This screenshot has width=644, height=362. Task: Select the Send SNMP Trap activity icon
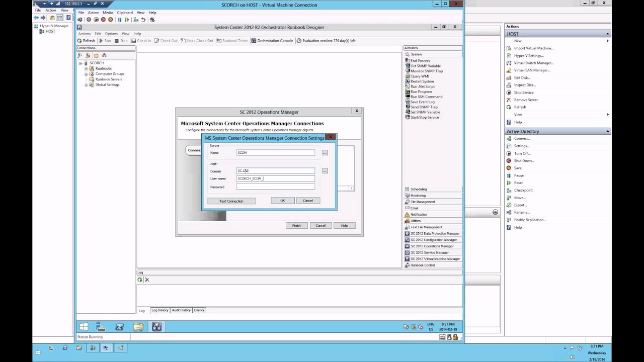408,107
